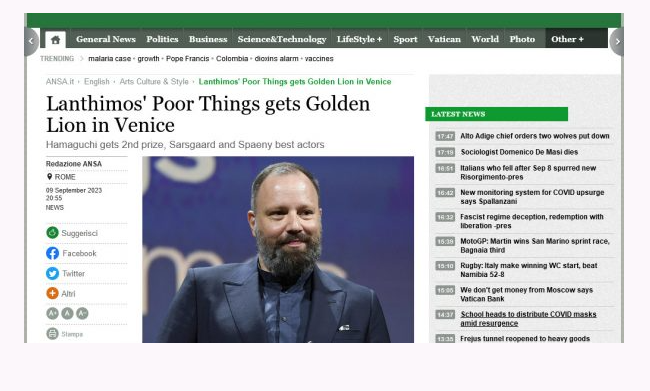Image resolution: width=650 pixels, height=391 pixels.
Task: Share article via Facebook icon
Action: pos(52,253)
